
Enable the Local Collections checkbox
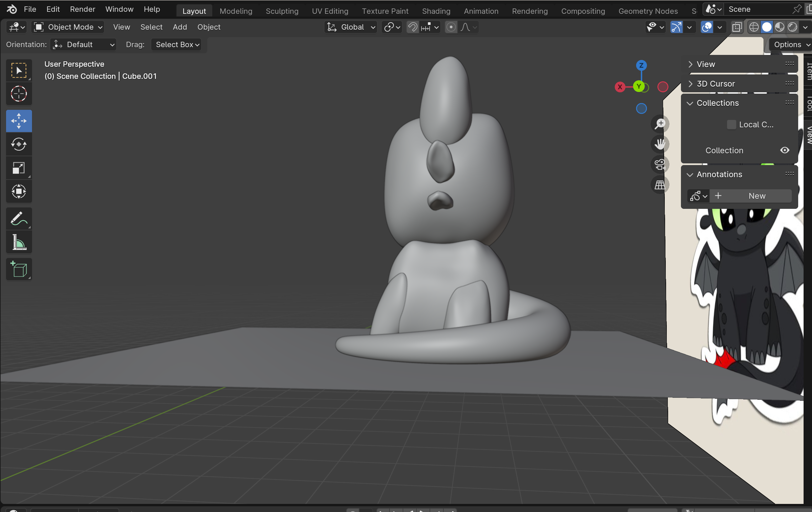[x=731, y=124]
